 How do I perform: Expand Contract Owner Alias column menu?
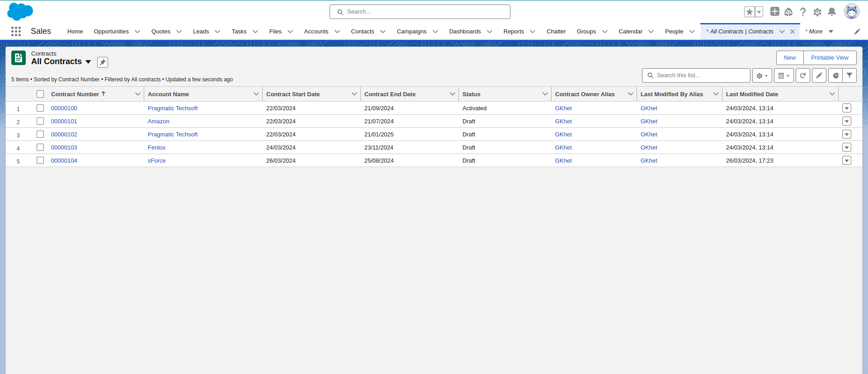(x=631, y=94)
